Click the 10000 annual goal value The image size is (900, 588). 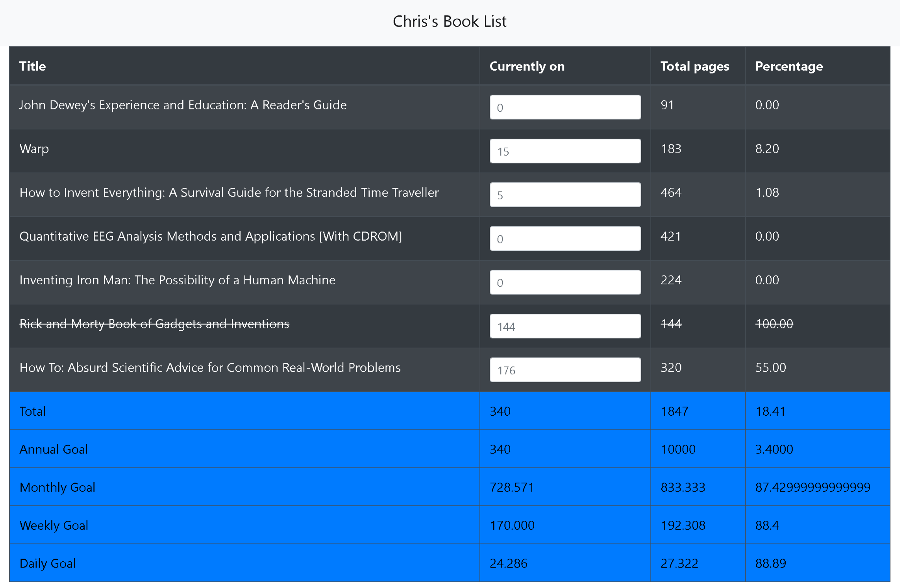tap(678, 449)
